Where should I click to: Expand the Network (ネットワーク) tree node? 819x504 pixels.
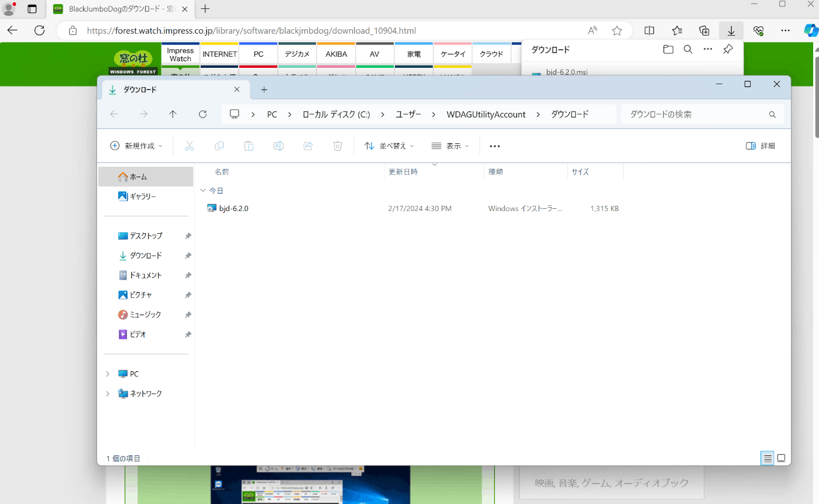(x=108, y=394)
